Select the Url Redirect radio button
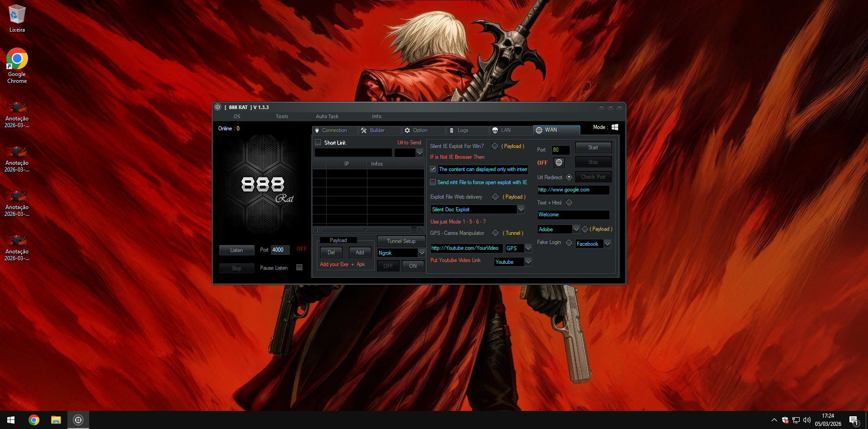This screenshot has width=868, height=429. (569, 177)
